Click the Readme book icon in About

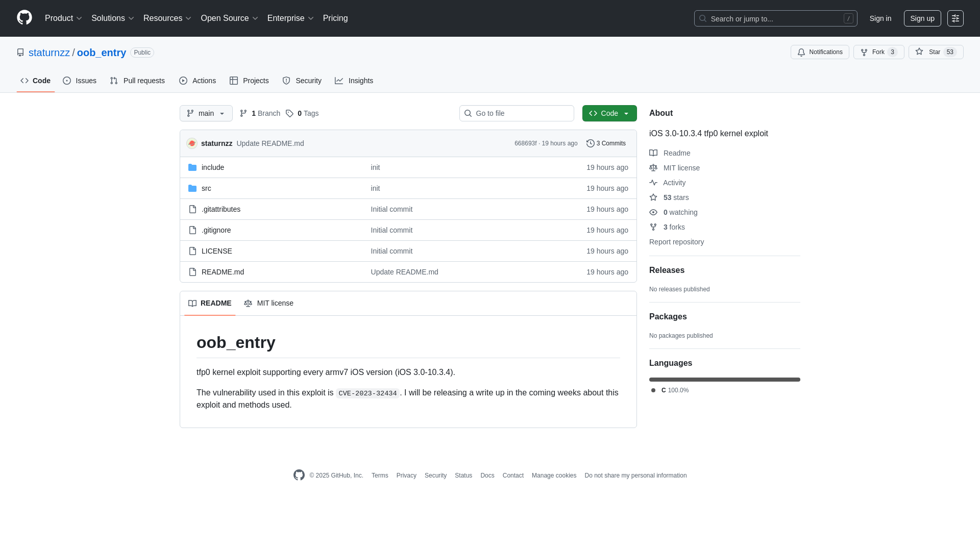coord(653,153)
